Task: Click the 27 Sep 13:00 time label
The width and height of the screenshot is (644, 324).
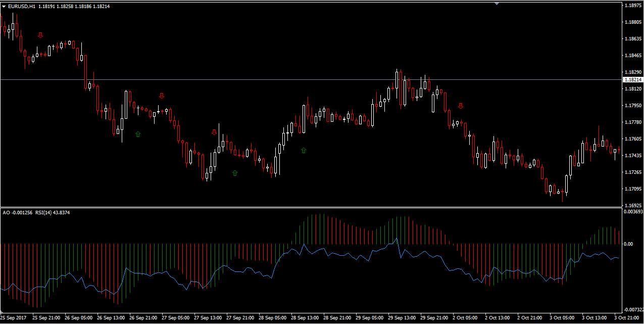Action: click(208, 318)
